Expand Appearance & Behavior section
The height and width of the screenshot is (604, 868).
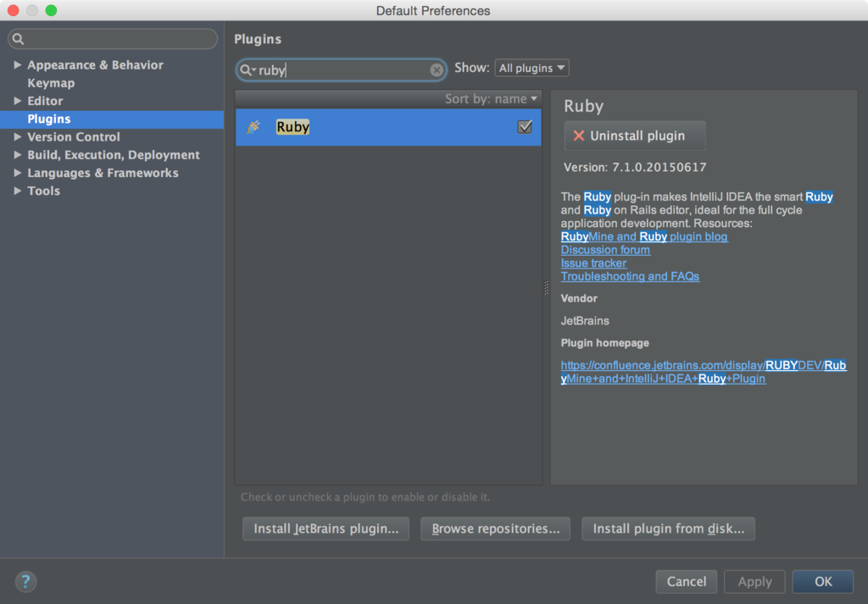coord(17,64)
